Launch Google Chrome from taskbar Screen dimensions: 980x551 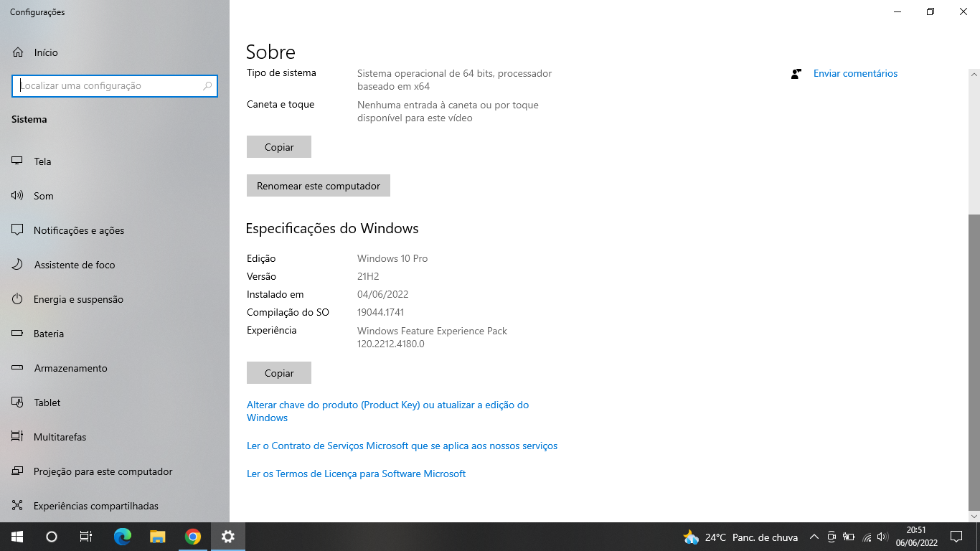coord(192,537)
